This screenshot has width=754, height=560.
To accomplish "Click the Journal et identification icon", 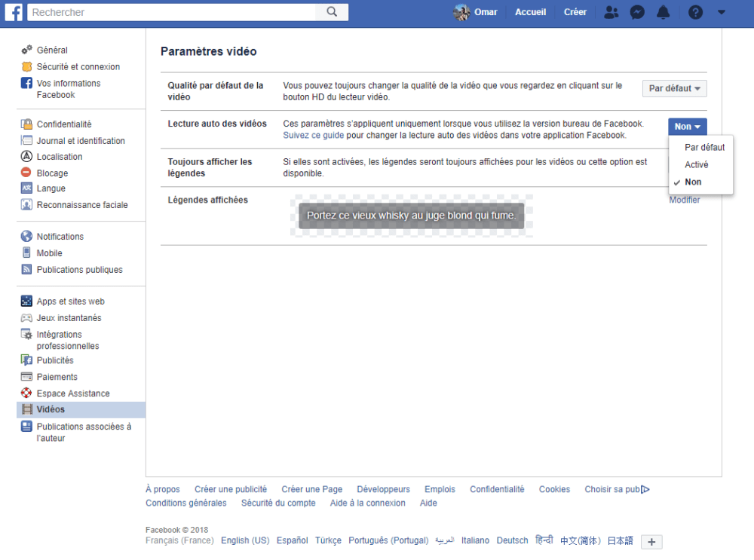I will [x=26, y=140].
